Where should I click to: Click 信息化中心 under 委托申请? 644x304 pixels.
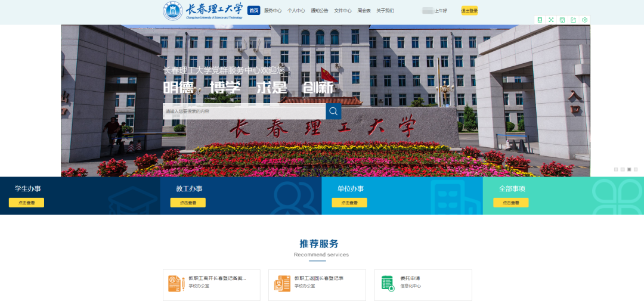coord(411,286)
